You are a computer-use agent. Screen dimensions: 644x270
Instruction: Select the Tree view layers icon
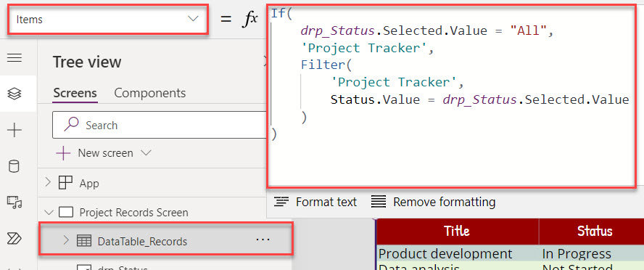pyautogui.click(x=15, y=94)
